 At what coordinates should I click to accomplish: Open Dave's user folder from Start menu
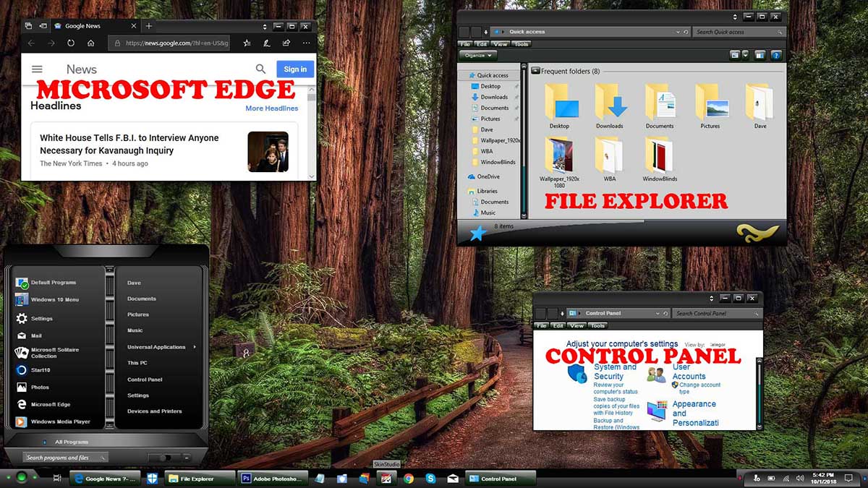tap(134, 283)
